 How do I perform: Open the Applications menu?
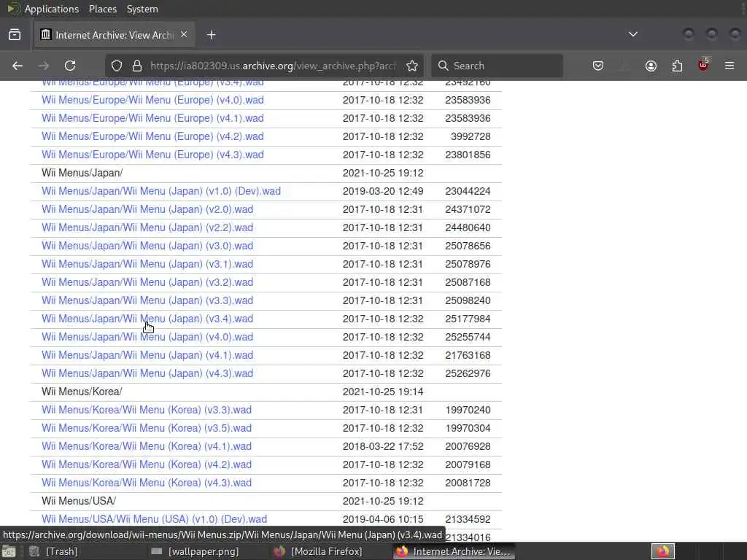coord(52,9)
